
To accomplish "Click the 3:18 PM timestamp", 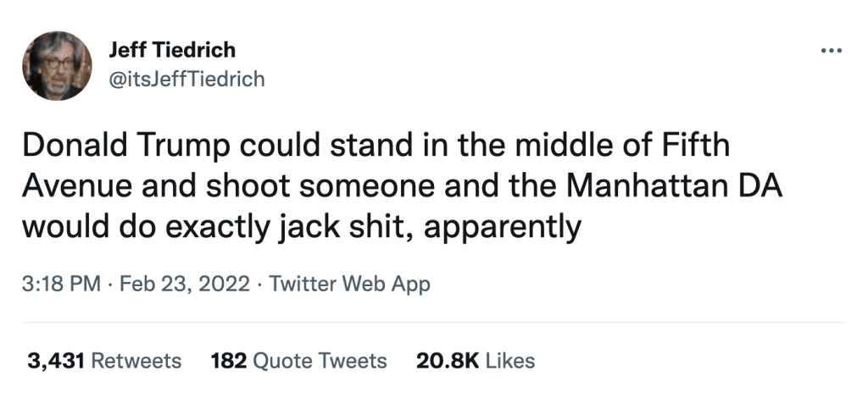I will tap(63, 284).
